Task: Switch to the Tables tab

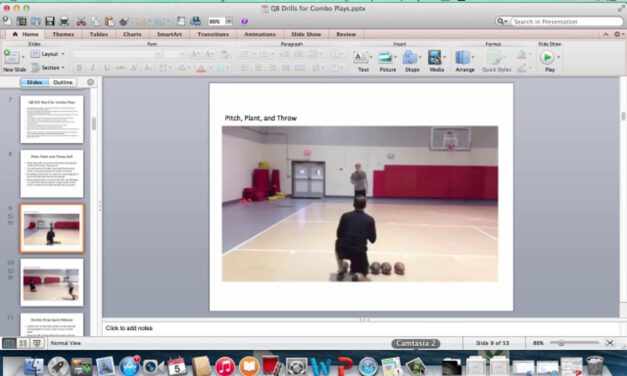Action: point(99,34)
